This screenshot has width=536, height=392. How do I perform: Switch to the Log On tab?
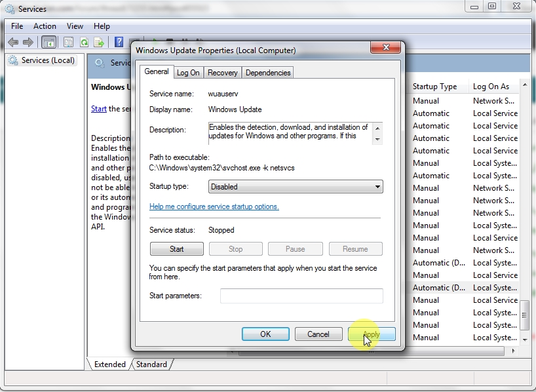point(188,73)
